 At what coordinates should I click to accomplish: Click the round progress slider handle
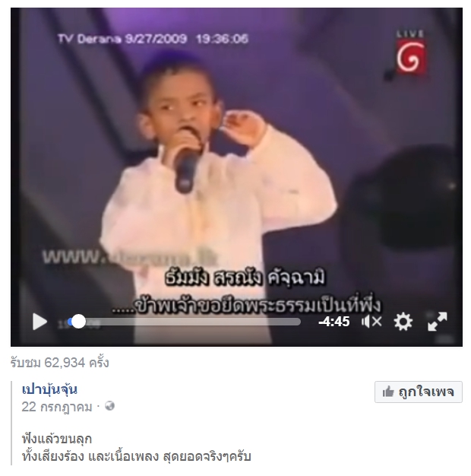(78, 322)
